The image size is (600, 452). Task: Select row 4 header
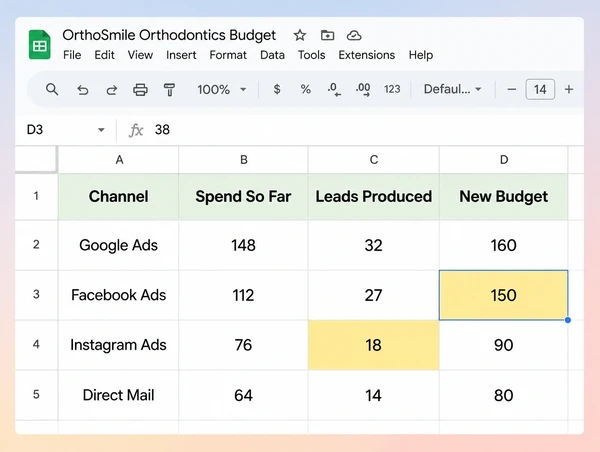[x=36, y=345]
